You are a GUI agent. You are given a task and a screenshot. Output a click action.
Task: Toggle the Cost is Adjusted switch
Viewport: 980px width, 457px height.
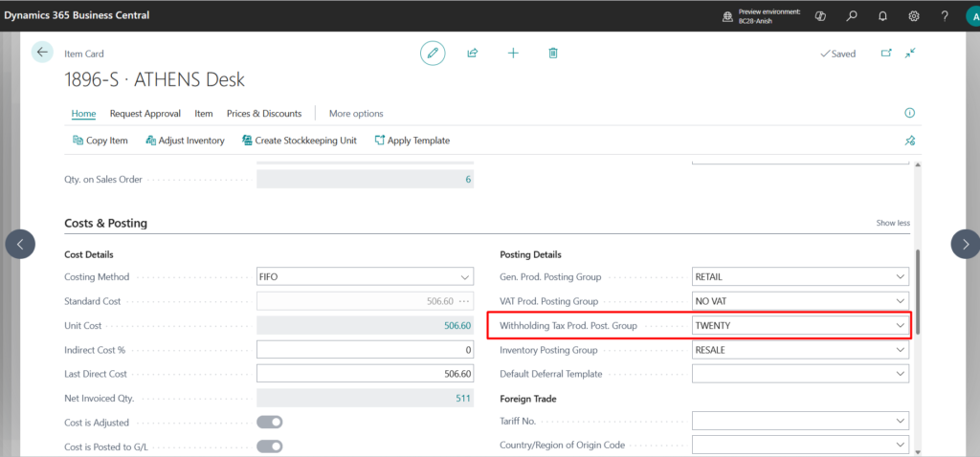(269, 423)
